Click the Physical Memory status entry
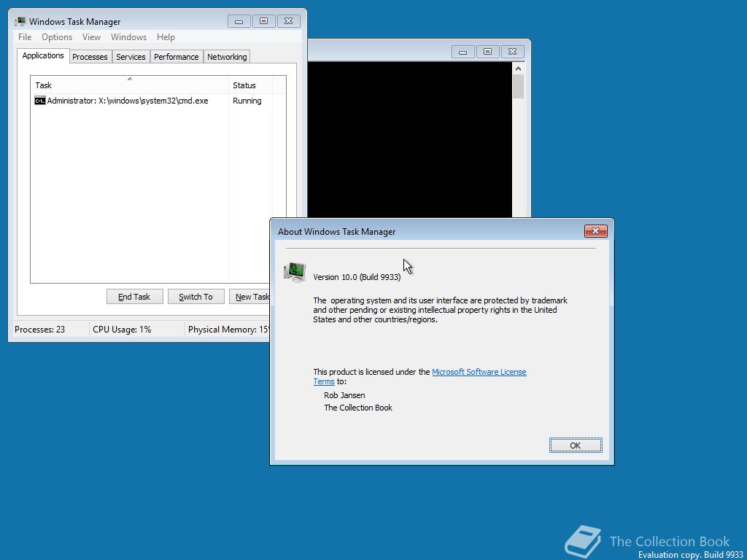 (228, 330)
